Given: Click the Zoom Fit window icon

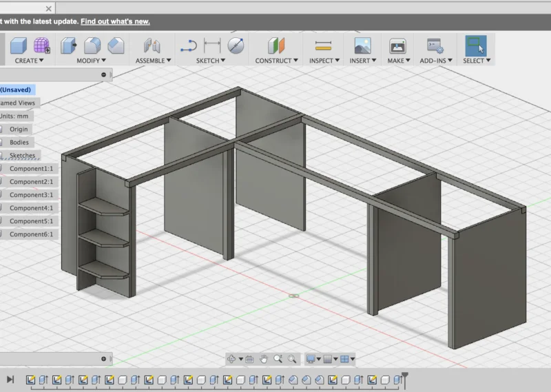Looking at the screenshot, I should (x=292, y=359).
